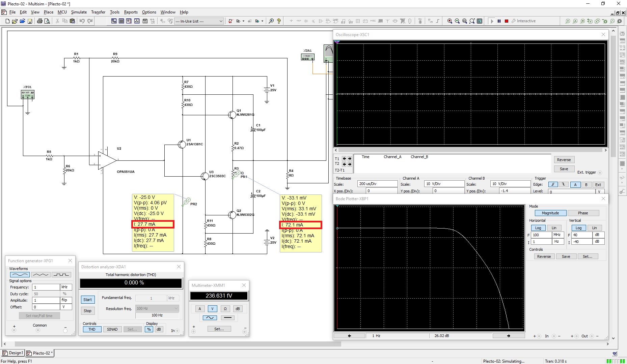Click Set... in the Bode Plotter Controls
627x364 pixels.
[587, 256]
